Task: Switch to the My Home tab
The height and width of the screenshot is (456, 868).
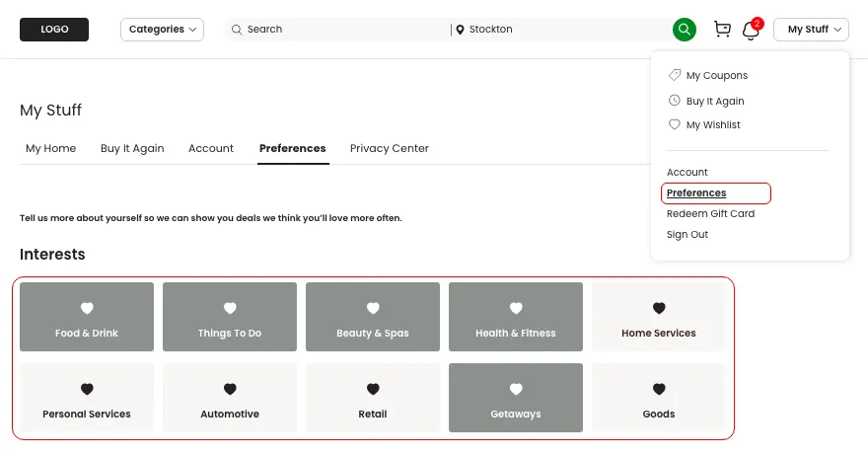Action: coord(51,148)
